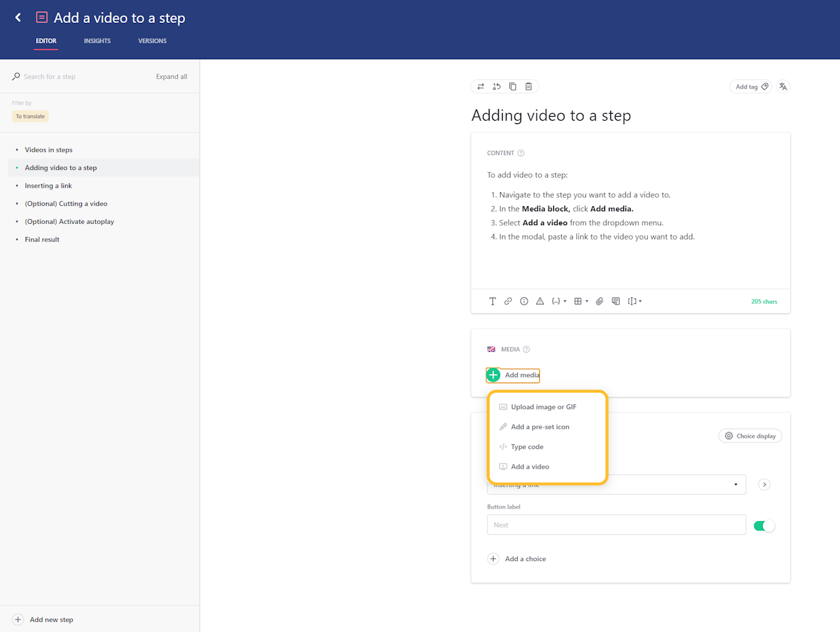The image size is (840, 632).
Task: Select Add a video from the menu
Action: click(x=530, y=467)
